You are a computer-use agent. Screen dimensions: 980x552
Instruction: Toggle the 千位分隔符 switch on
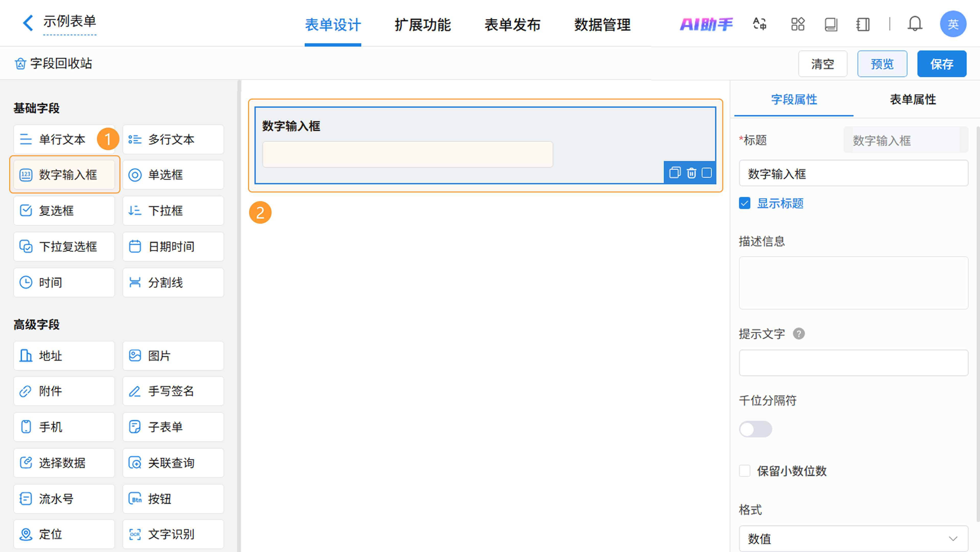pos(755,429)
